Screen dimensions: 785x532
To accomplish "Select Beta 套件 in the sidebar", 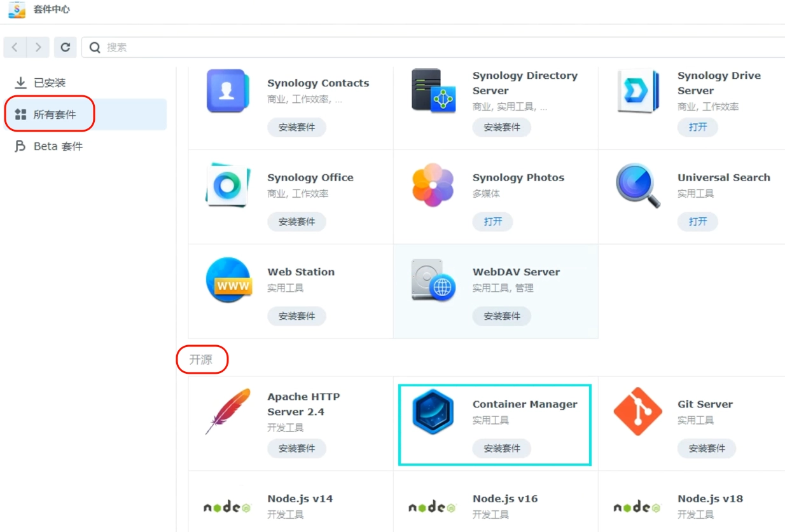I will point(85,146).
